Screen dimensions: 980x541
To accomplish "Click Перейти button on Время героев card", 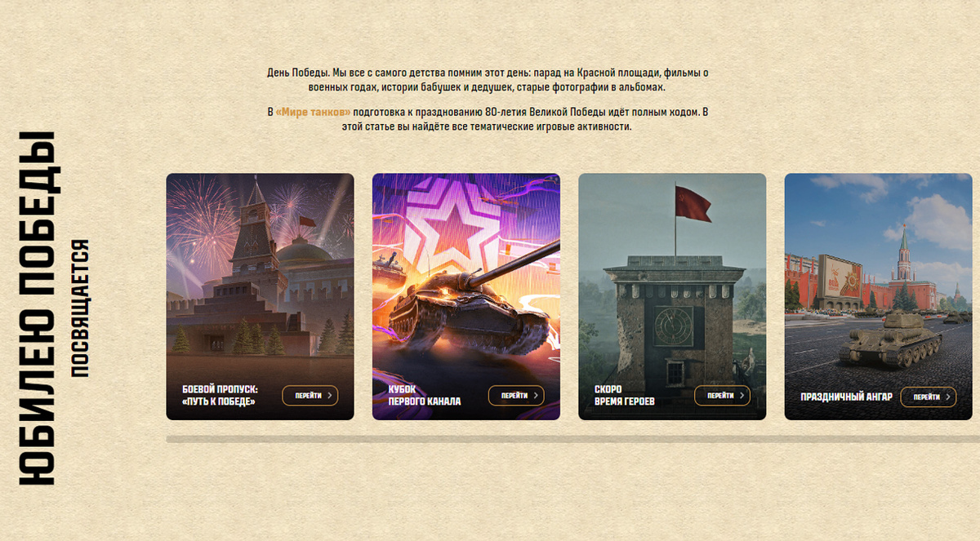I will coord(722,396).
